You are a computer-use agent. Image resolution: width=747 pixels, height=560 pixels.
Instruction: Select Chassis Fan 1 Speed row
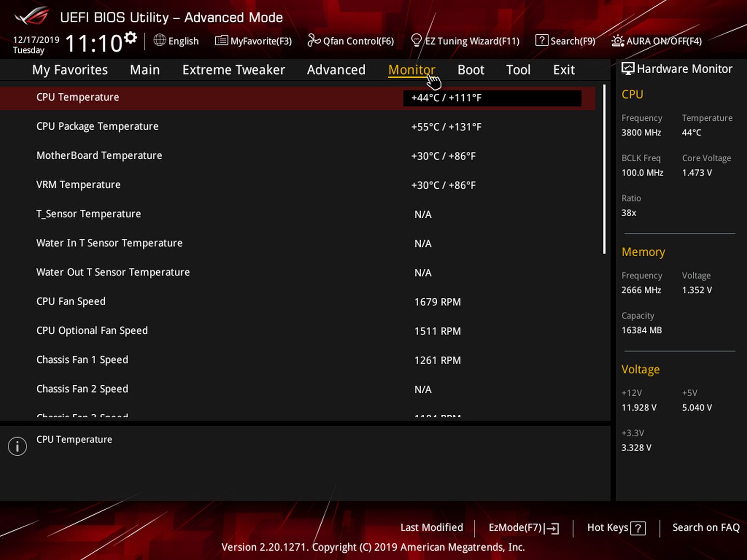(298, 360)
